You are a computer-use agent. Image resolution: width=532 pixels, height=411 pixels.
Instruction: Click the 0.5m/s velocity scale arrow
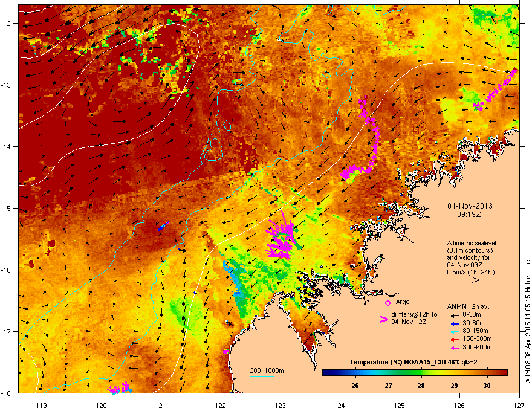[467, 280]
